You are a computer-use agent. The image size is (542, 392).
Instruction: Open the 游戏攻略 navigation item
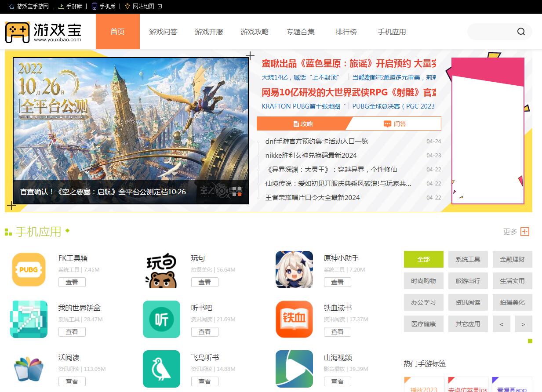[x=255, y=32]
